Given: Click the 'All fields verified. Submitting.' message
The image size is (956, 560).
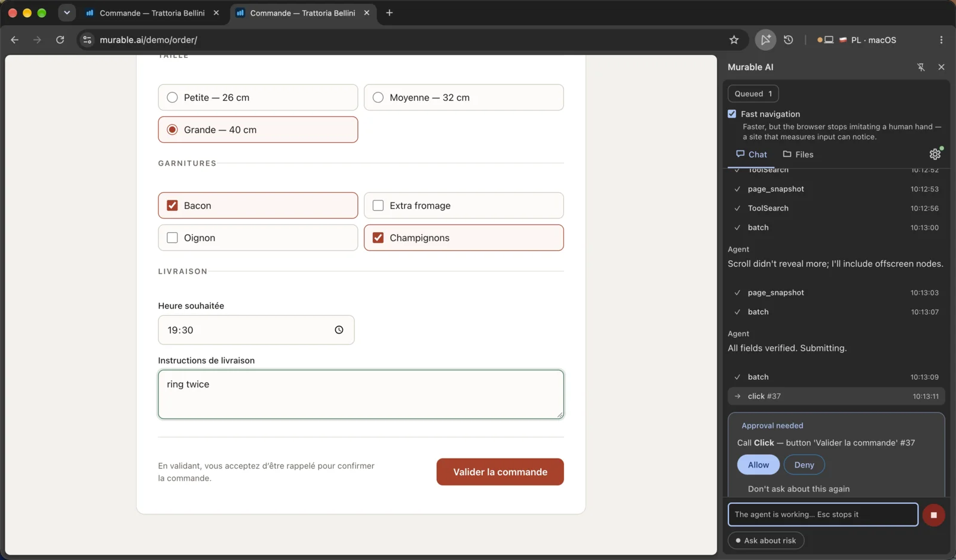Looking at the screenshot, I should pos(787,348).
